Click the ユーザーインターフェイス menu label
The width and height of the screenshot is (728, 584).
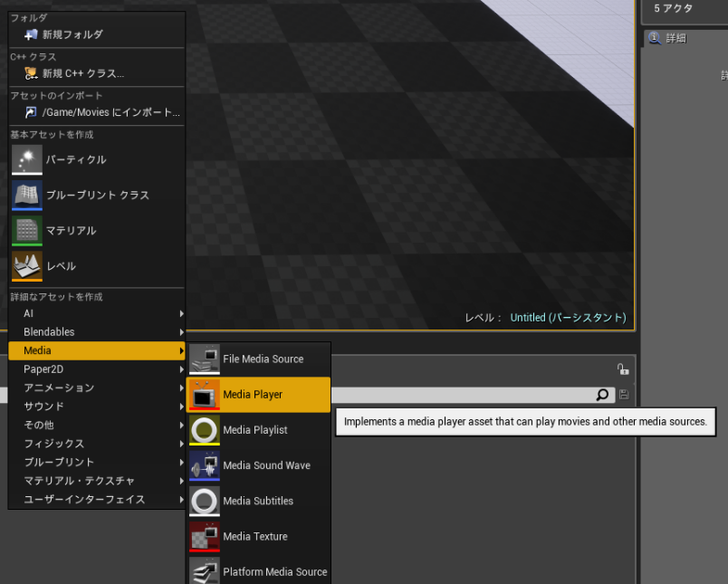(x=84, y=500)
